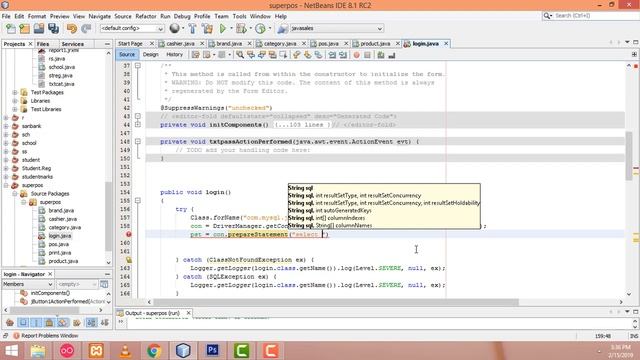This screenshot has height=360, width=640.
Task: Expand the sanbank project node
Action: click(6, 126)
